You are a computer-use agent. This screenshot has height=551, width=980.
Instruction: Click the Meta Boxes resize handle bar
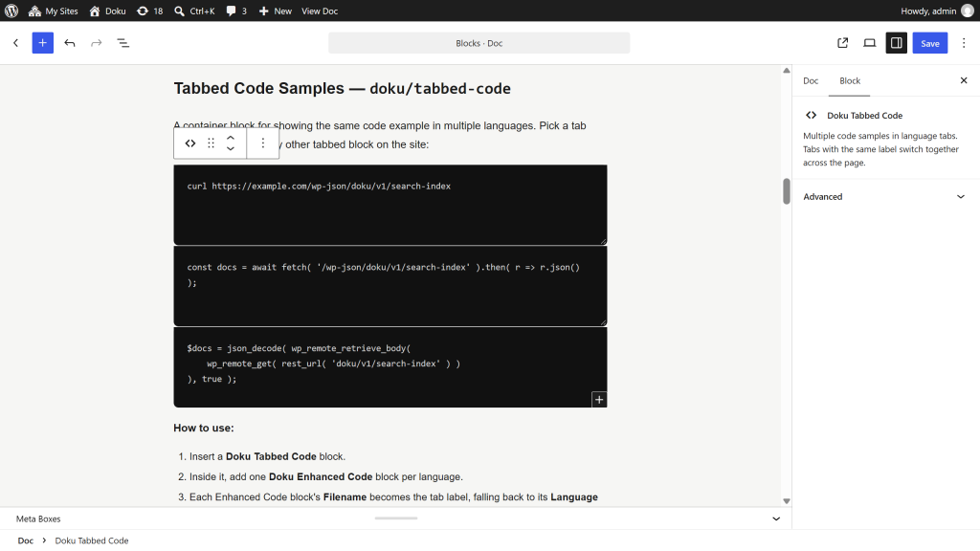[395, 518]
